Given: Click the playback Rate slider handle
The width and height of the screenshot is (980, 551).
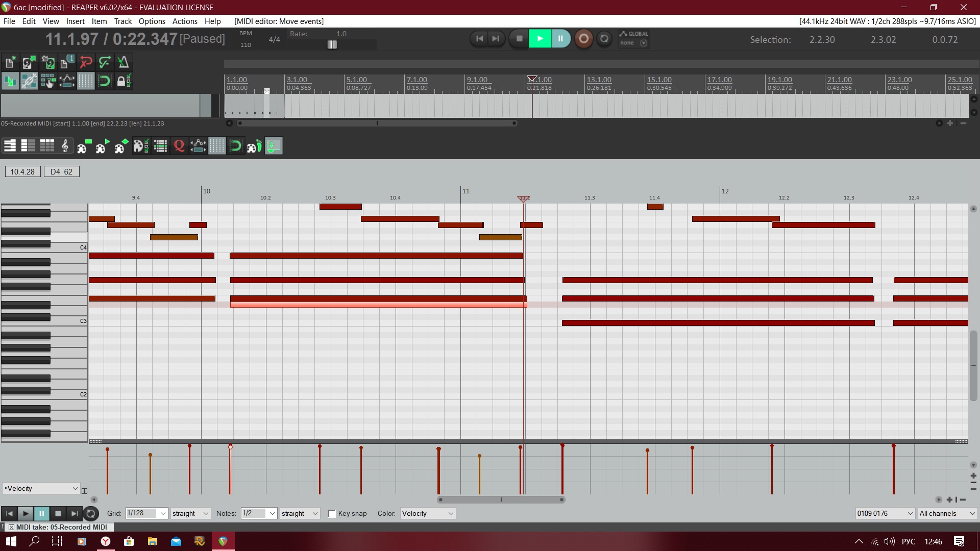Looking at the screenshot, I should [x=332, y=44].
